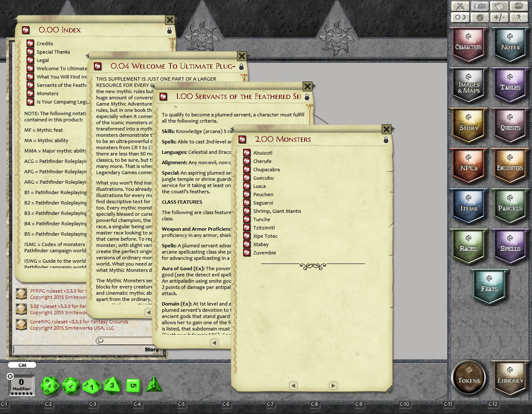532x414 pixels.
Task: Pick the green d20 die
Action: point(50,385)
